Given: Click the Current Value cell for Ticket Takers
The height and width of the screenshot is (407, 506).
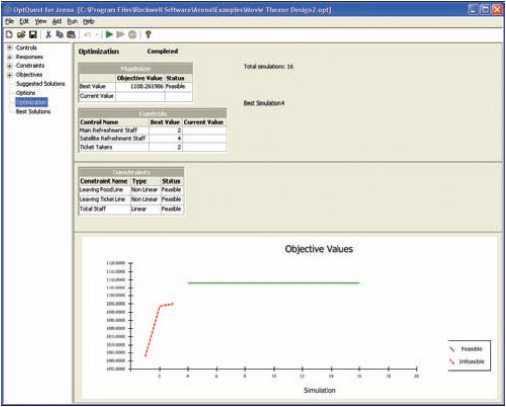Looking at the screenshot, I should [204, 147].
